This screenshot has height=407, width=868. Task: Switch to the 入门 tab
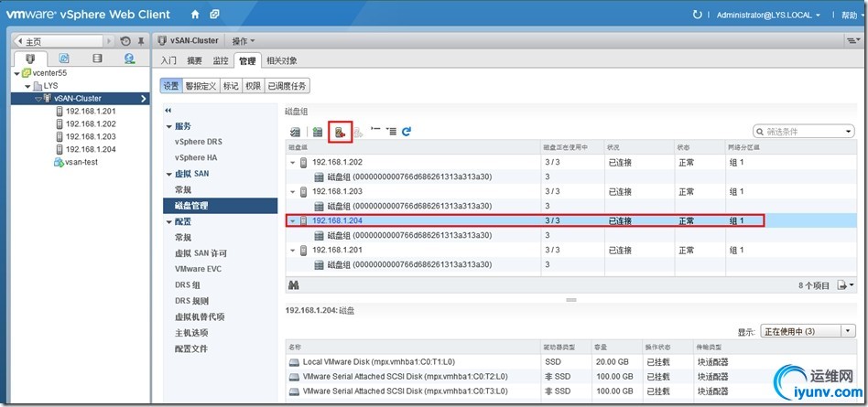point(168,60)
